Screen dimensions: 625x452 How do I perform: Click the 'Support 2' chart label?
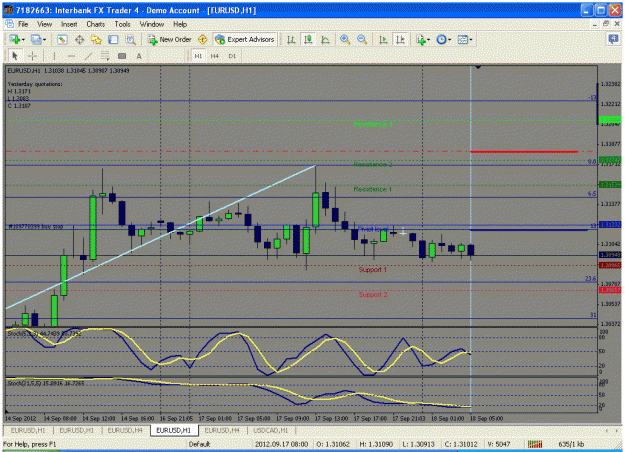(373, 295)
